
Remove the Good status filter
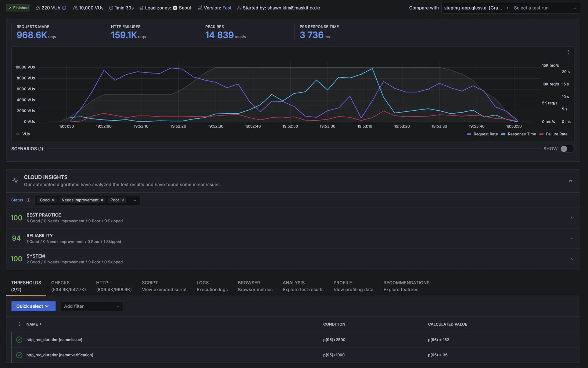53,200
